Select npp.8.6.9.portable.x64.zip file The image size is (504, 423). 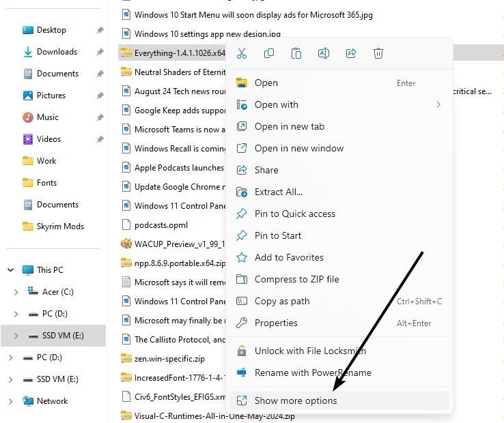(x=180, y=263)
